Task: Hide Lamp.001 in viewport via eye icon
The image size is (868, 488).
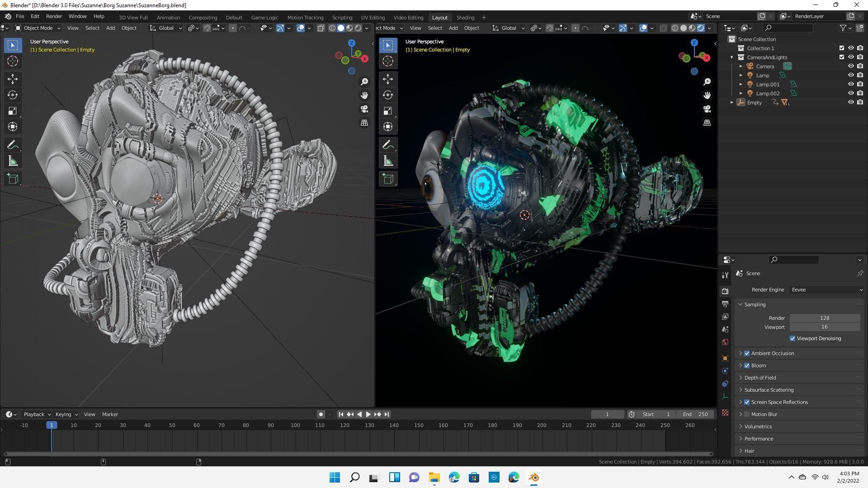Action: click(850, 84)
